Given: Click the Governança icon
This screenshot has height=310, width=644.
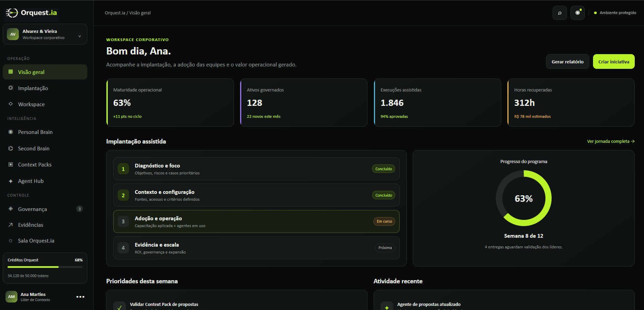Looking at the screenshot, I should [11, 209].
